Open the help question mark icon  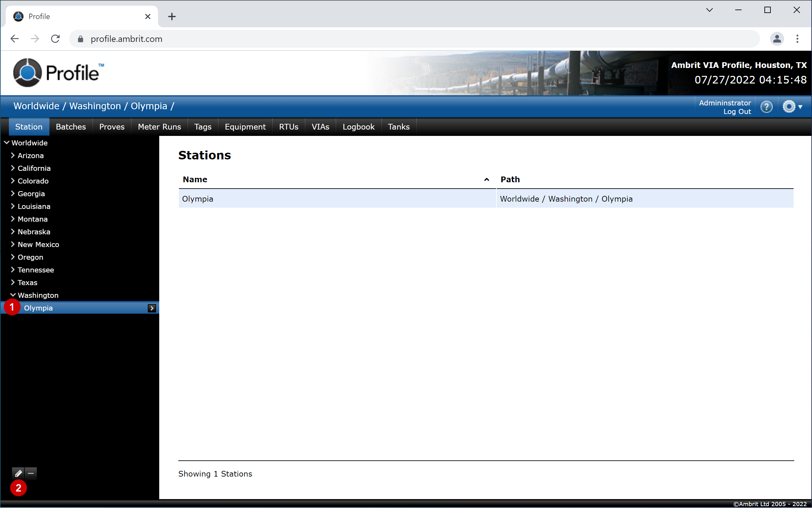pos(766,107)
